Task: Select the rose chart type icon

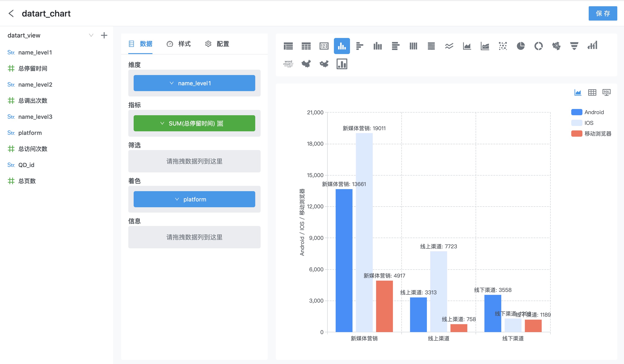Action: pos(556,46)
